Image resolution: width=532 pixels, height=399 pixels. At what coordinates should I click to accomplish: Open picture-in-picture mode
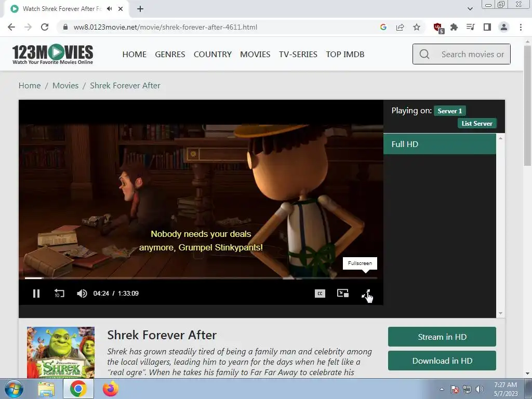point(343,293)
